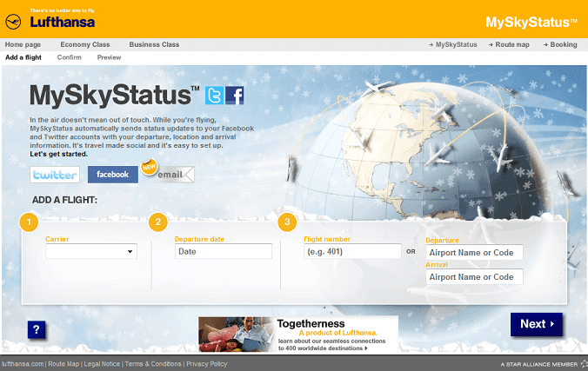Image resolution: width=588 pixels, height=371 pixels.
Task: Select the Add a flight step tab
Action: point(23,57)
